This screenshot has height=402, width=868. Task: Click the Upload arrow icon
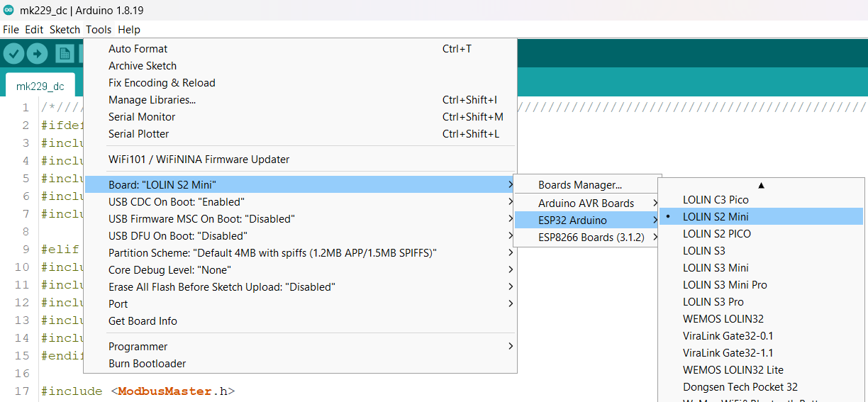37,54
